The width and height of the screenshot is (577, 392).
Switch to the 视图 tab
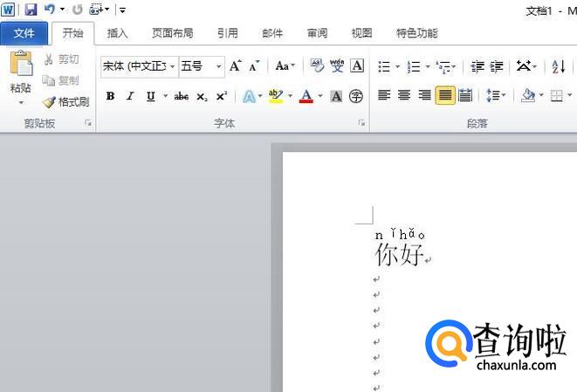click(x=361, y=33)
